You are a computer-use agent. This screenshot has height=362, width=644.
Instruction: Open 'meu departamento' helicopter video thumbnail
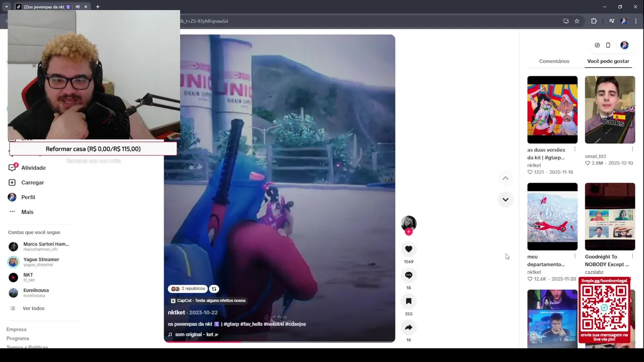(552, 217)
